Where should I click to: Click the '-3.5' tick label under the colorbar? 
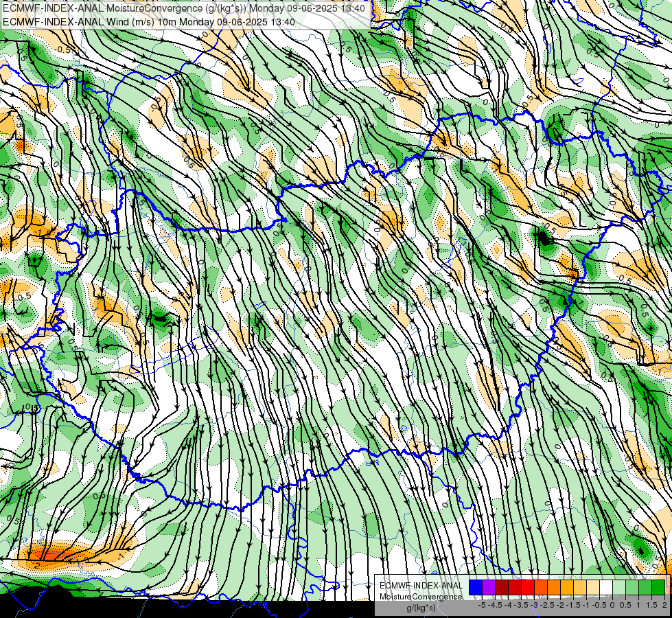tap(521, 605)
